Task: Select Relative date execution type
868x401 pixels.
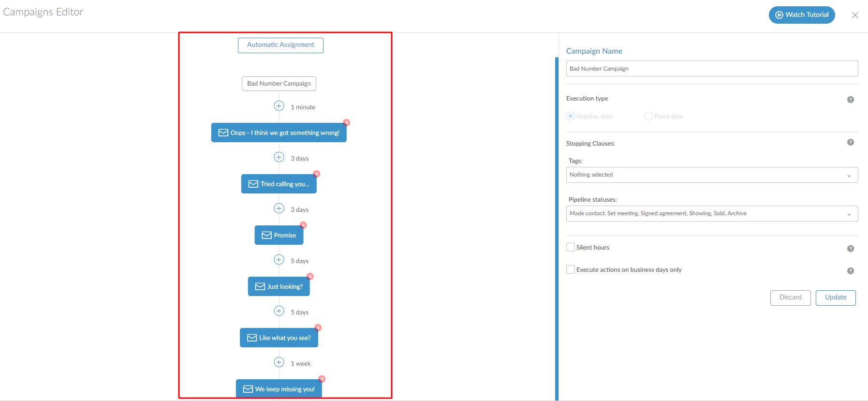Action: pyautogui.click(x=571, y=116)
